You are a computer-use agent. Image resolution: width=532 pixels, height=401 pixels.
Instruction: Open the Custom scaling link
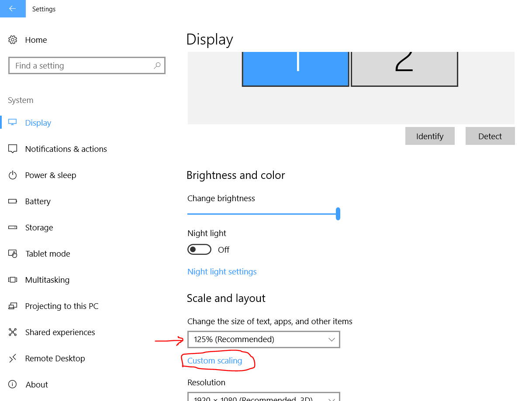tap(214, 361)
